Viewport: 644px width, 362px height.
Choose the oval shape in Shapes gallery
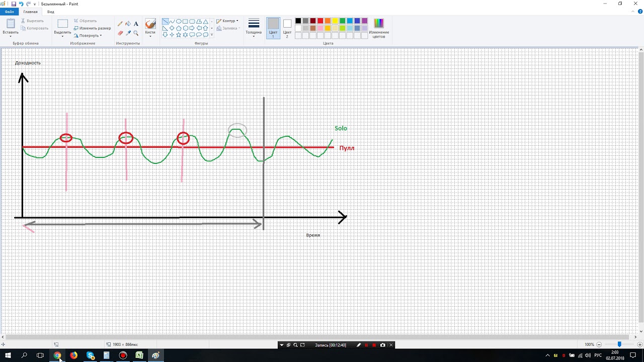pyautogui.click(x=179, y=22)
